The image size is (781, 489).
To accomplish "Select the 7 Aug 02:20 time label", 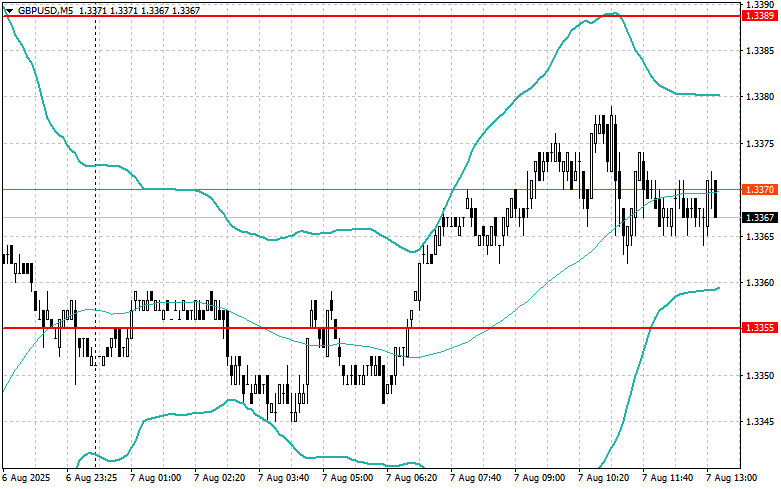I will pyautogui.click(x=220, y=478).
